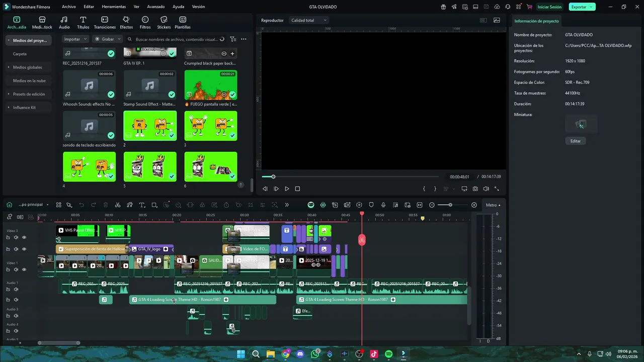Click the Editar thumbnail button
The width and height of the screenshot is (644, 362).
pyautogui.click(x=576, y=141)
